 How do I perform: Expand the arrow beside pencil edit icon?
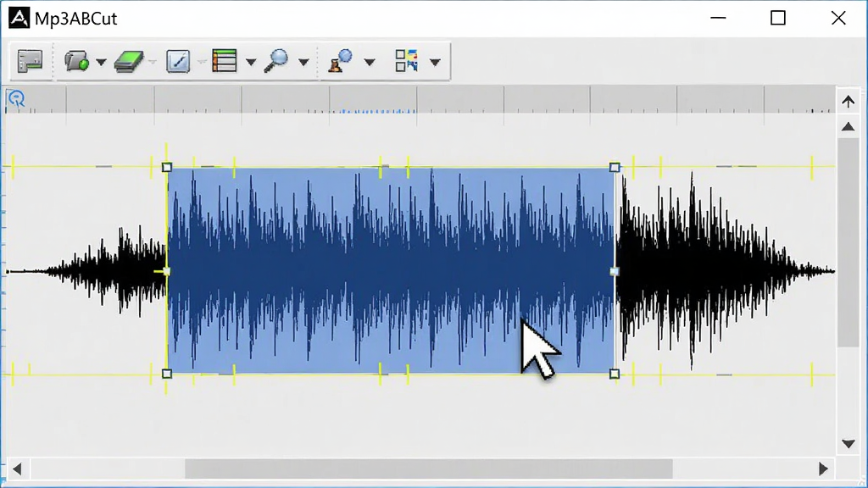pos(202,62)
